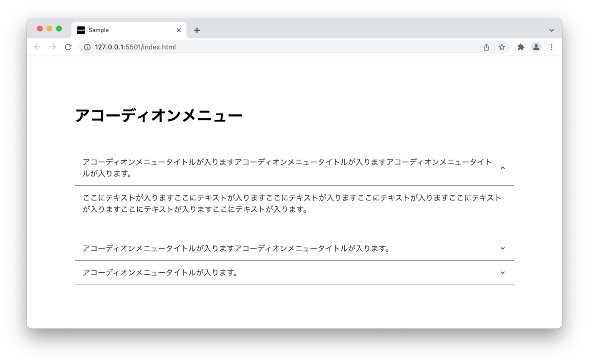Image resolution: width=589 pixels, height=364 pixels.
Task: Click the green maximize traffic light
Action: pos(59,28)
